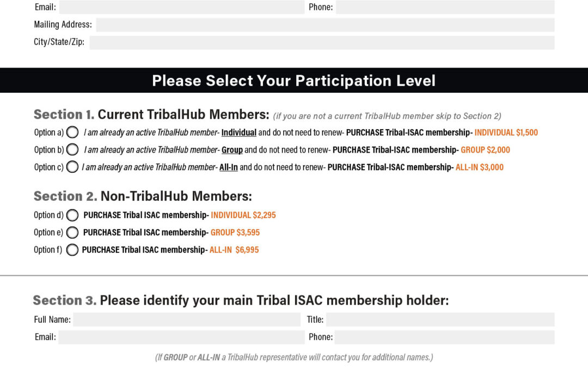Select Option c All-In $3,000 radio button
Image resolution: width=588 pixels, height=368 pixels.
[72, 167]
